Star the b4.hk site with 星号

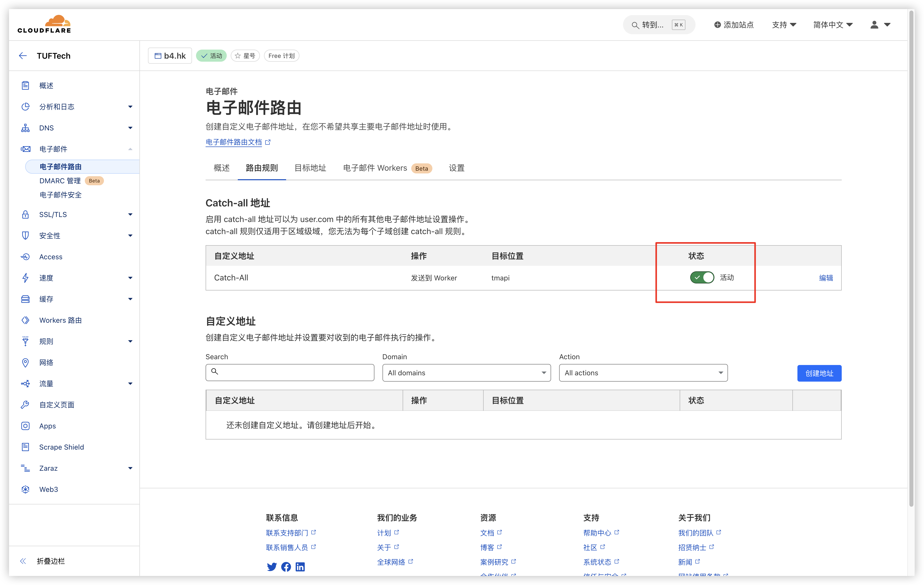coord(245,56)
